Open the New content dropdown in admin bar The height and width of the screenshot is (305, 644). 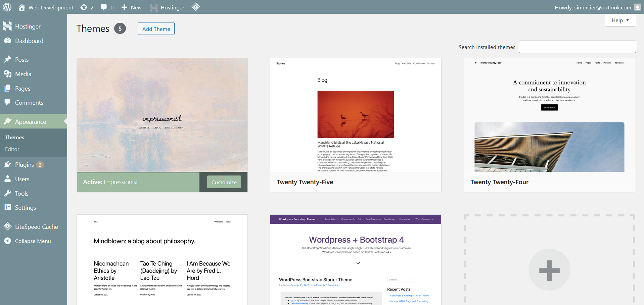(x=132, y=7)
